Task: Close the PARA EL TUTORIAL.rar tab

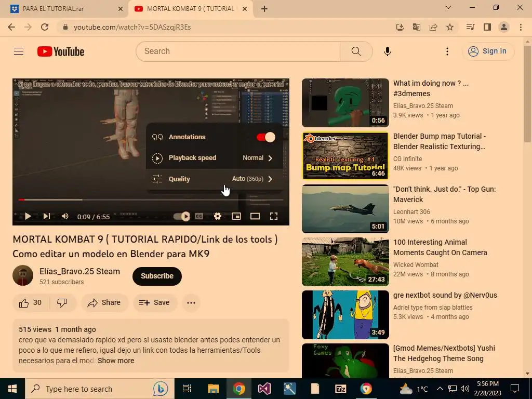Action: 121,9
